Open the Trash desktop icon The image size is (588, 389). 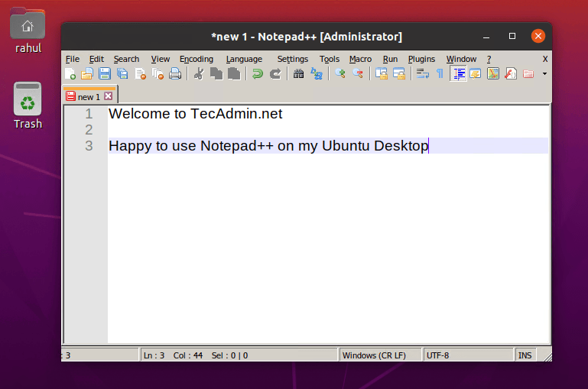28,105
